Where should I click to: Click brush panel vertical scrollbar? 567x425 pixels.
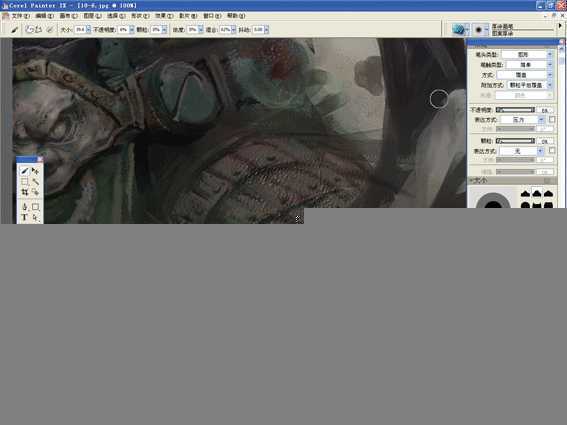pyautogui.click(x=562, y=127)
